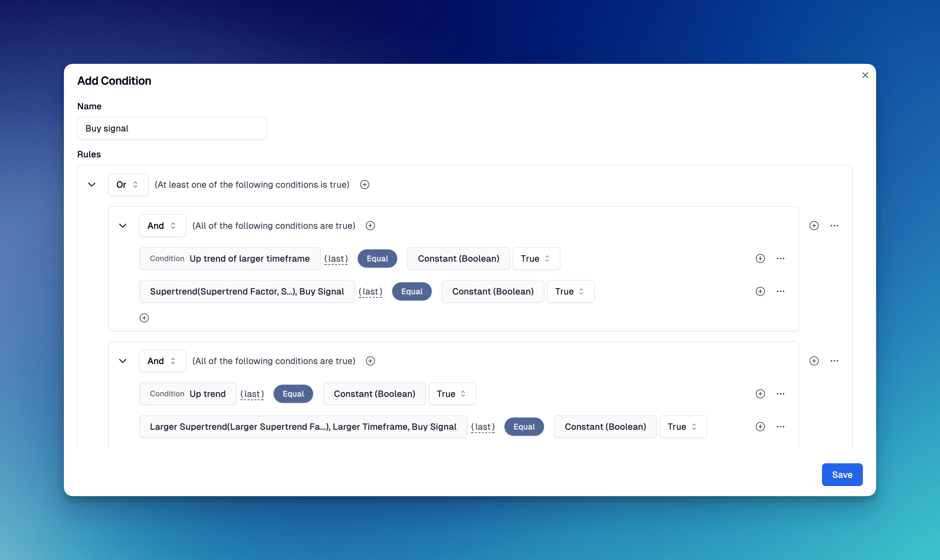The height and width of the screenshot is (560, 940).
Task: Click the ellipsis icon on Supertrend row
Action: pos(781,291)
